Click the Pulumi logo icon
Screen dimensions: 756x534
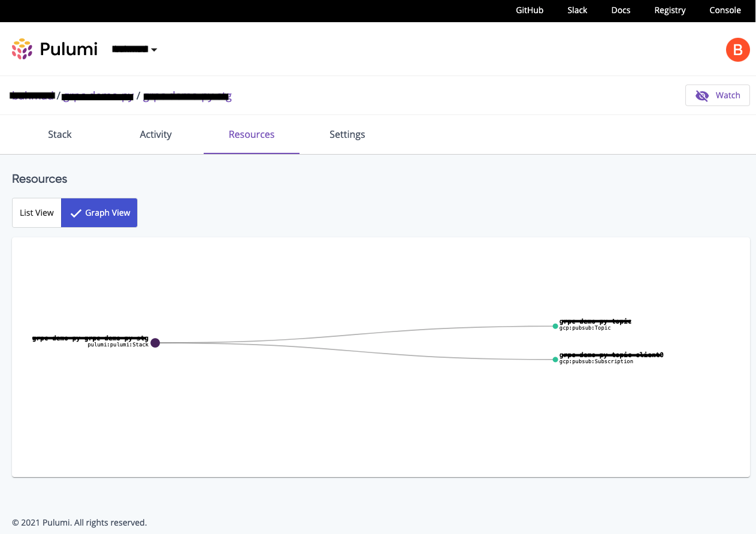coord(22,49)
